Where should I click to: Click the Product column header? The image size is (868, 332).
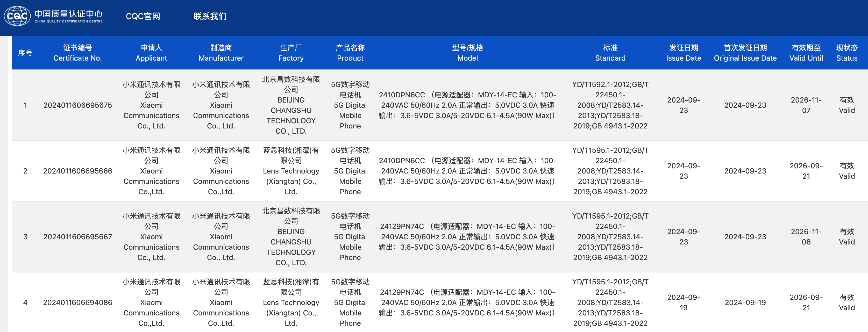350,53
